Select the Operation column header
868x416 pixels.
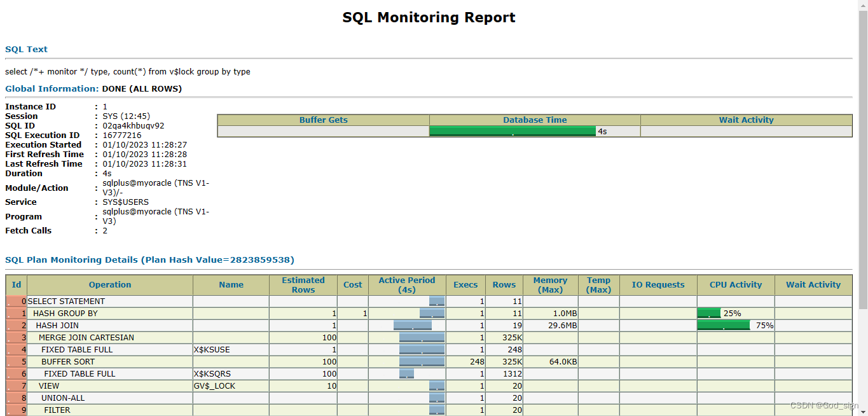coord(109,284)
